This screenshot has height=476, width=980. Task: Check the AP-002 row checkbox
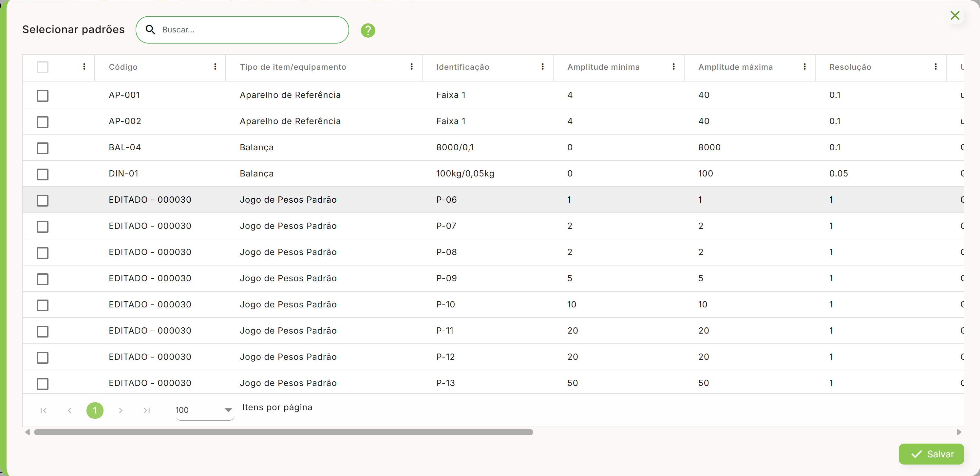pyautogui.click(x=43, y=122)
